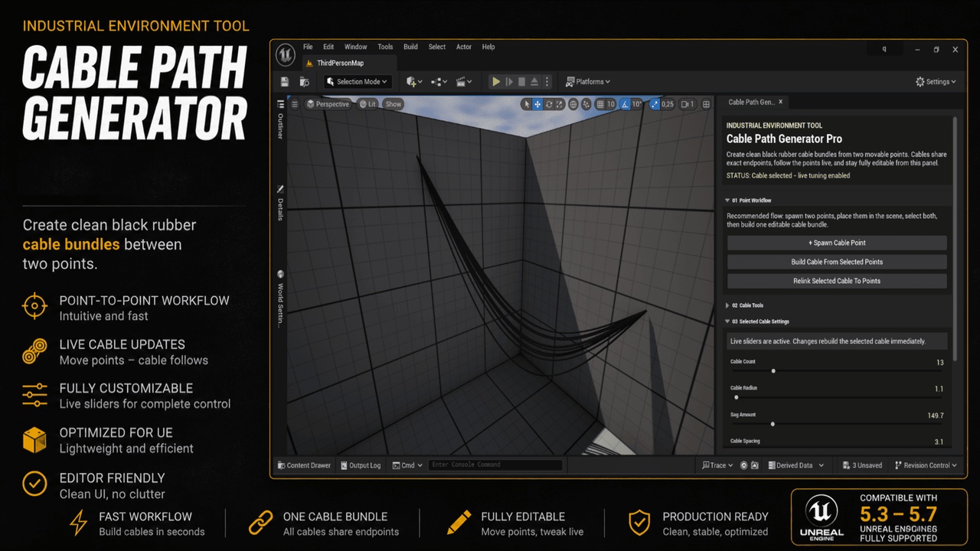
Task: Open the Selection Mode dropdown
Action: click(x=358, y=82)
